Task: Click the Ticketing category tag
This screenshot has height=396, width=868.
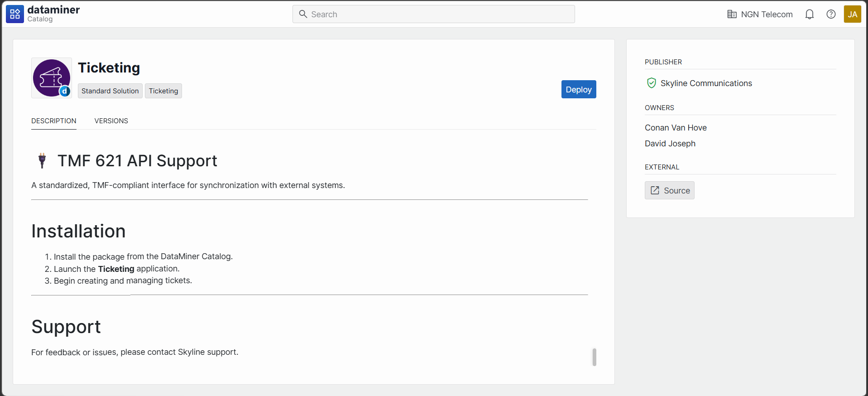Action: click(x=163, y=91)
